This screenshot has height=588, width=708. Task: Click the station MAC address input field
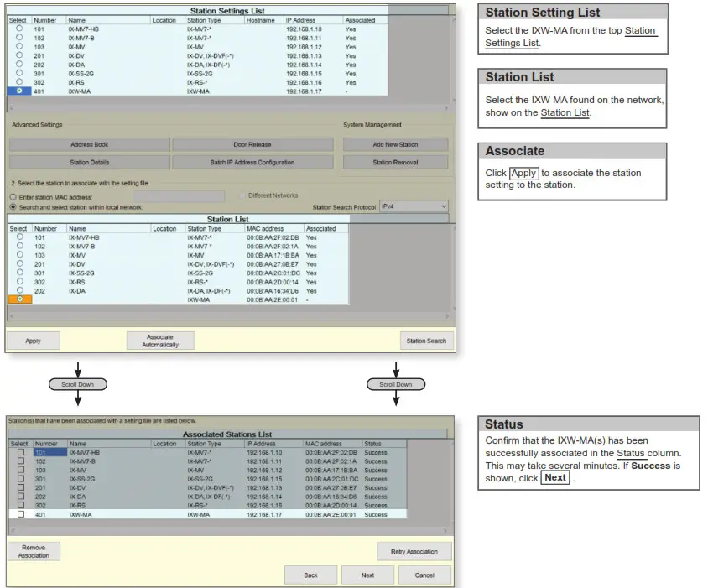pyautogui.click(x=179, y=196)
